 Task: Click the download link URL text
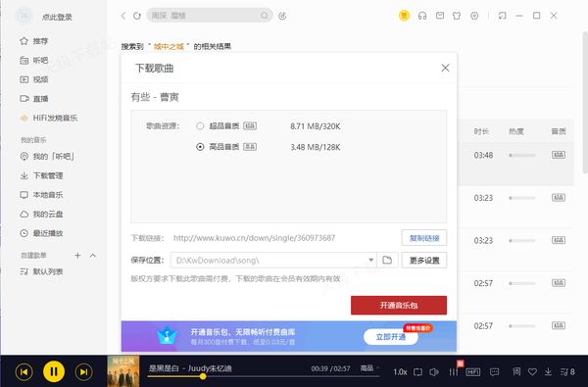click(x=254, y=238)
